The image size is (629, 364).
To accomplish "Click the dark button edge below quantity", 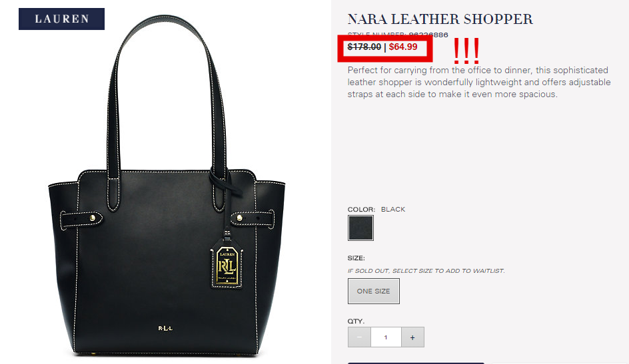I will (416, 363).
